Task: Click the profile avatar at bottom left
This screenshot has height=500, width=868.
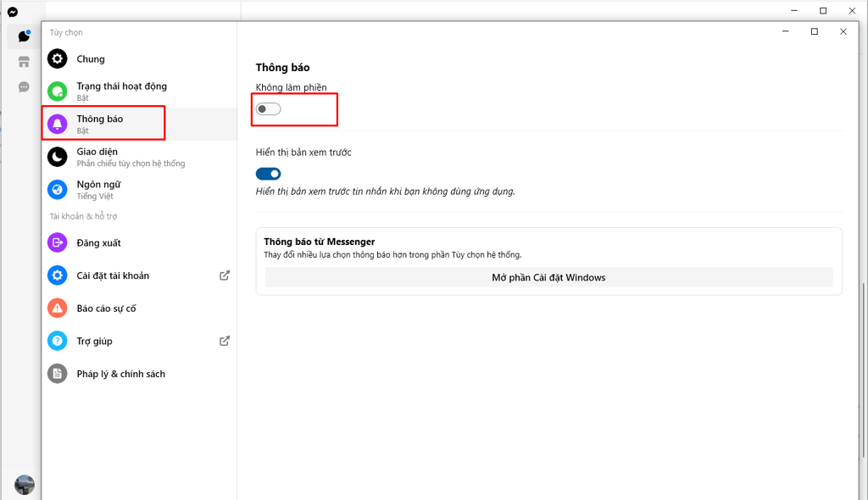Action: (x=25, y=485)
